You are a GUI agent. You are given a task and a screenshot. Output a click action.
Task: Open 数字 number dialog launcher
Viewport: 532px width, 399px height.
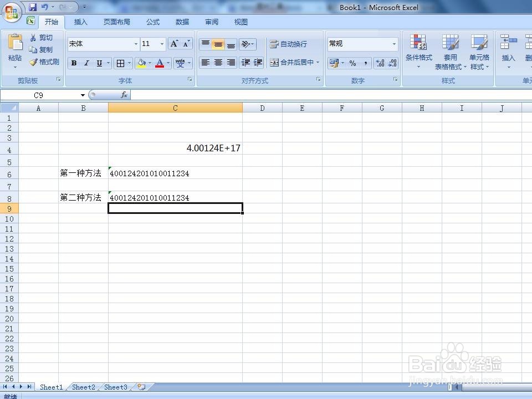point(395,79)
